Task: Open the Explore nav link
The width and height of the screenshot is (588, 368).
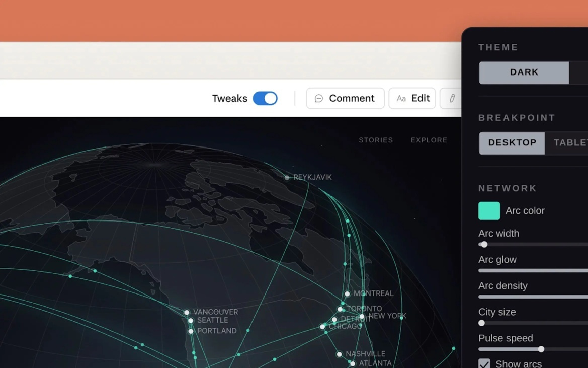Action: click(x=429, y=140)
